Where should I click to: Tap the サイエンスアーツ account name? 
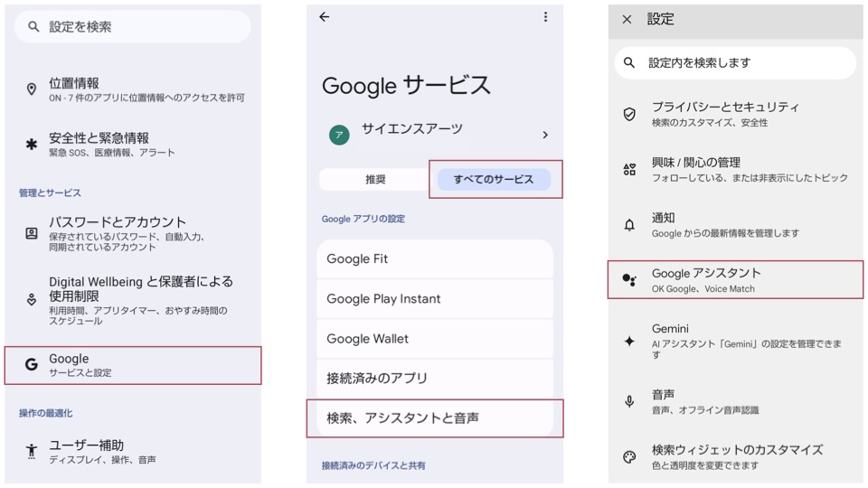click(412, 129)
